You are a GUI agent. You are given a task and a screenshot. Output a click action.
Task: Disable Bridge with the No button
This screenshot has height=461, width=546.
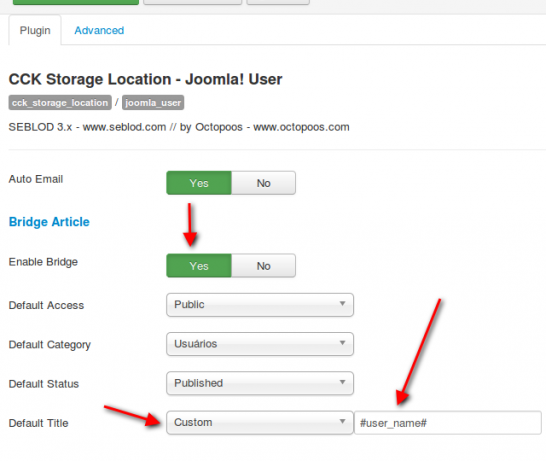[264, 266]
